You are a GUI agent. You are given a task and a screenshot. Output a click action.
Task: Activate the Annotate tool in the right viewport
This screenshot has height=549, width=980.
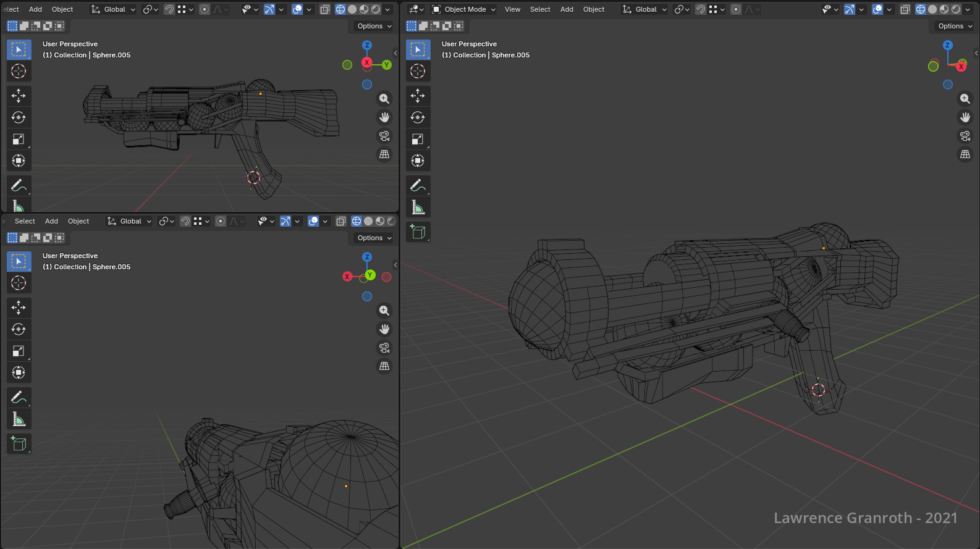[x=418, y=185]
